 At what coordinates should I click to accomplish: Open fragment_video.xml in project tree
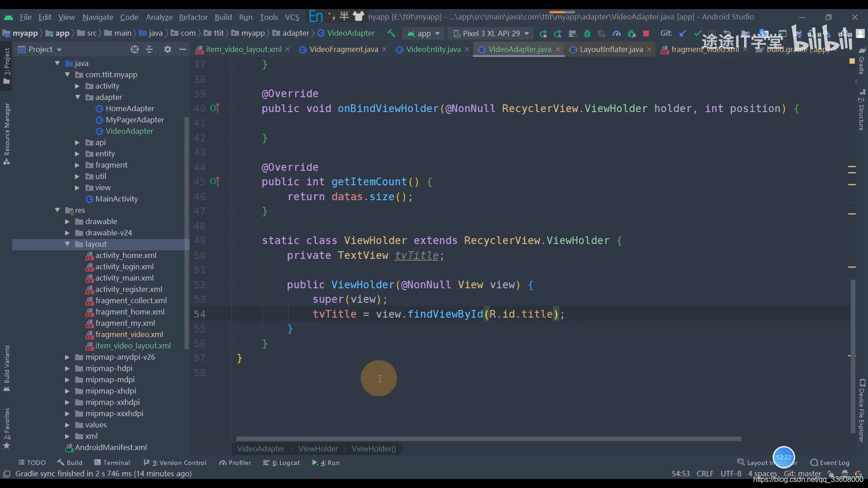pos(129,334)
